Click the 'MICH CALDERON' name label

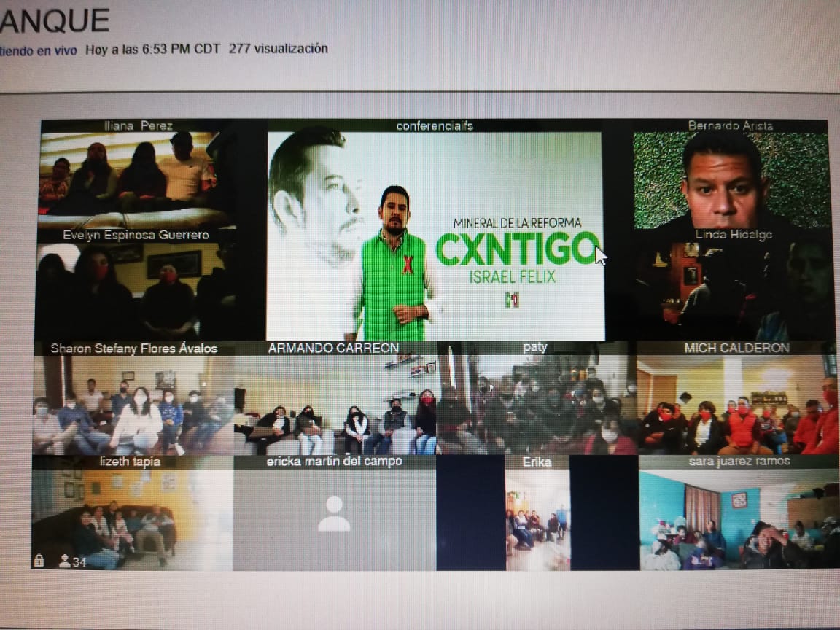pos(737,349)
